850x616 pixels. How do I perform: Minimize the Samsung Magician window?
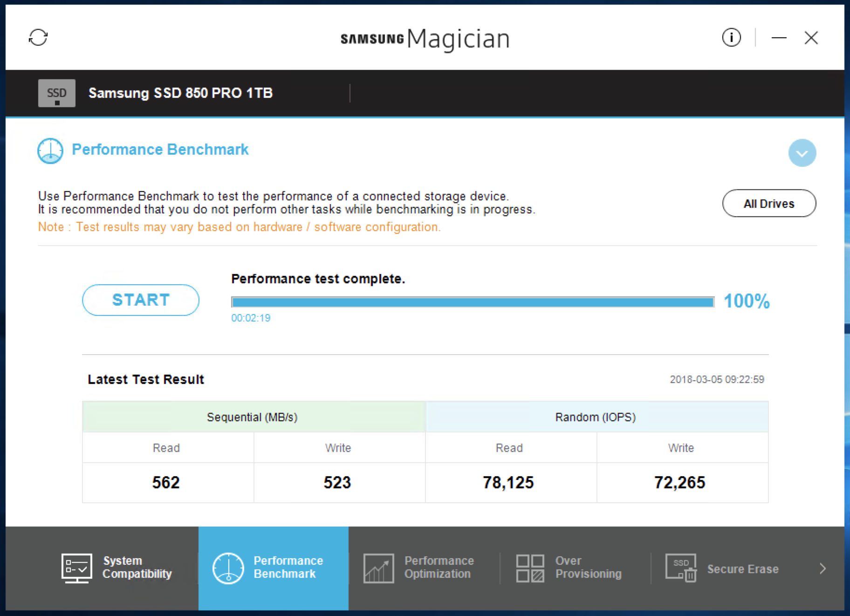coord(779,38)
